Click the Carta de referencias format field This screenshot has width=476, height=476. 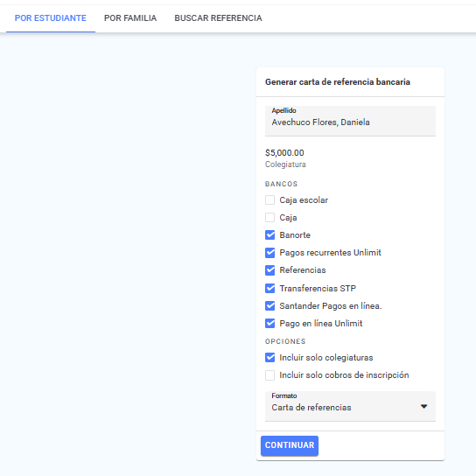tap(350, 406)
